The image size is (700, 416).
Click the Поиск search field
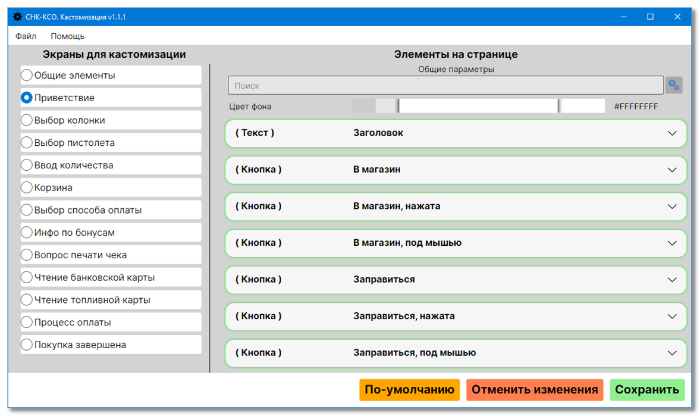[445, 86]
